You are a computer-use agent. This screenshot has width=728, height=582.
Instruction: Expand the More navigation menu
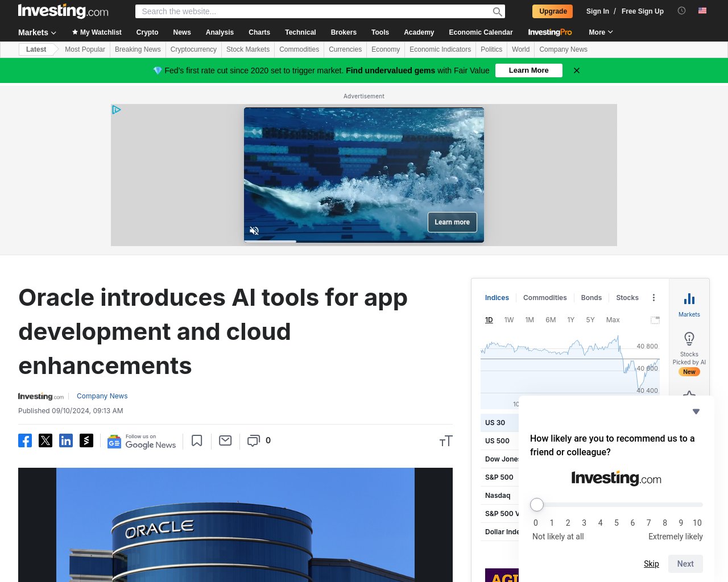click(x=601, y=32)
